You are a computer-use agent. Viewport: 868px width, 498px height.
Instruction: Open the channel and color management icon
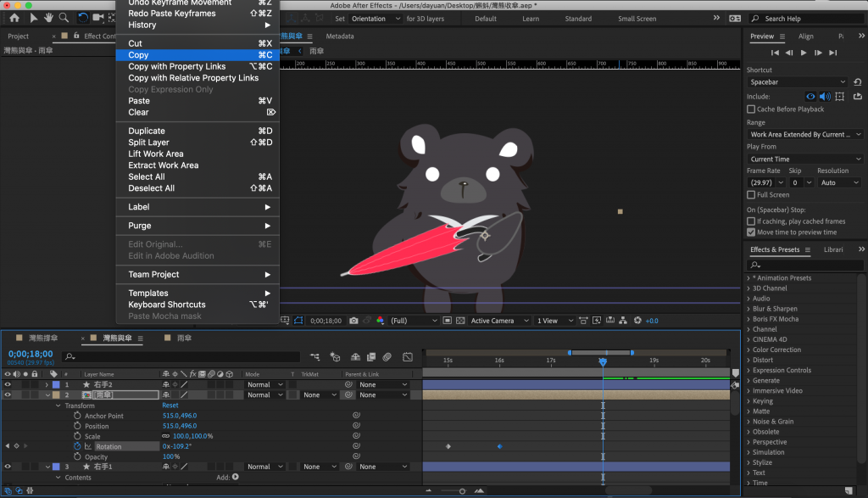[381, 321]
